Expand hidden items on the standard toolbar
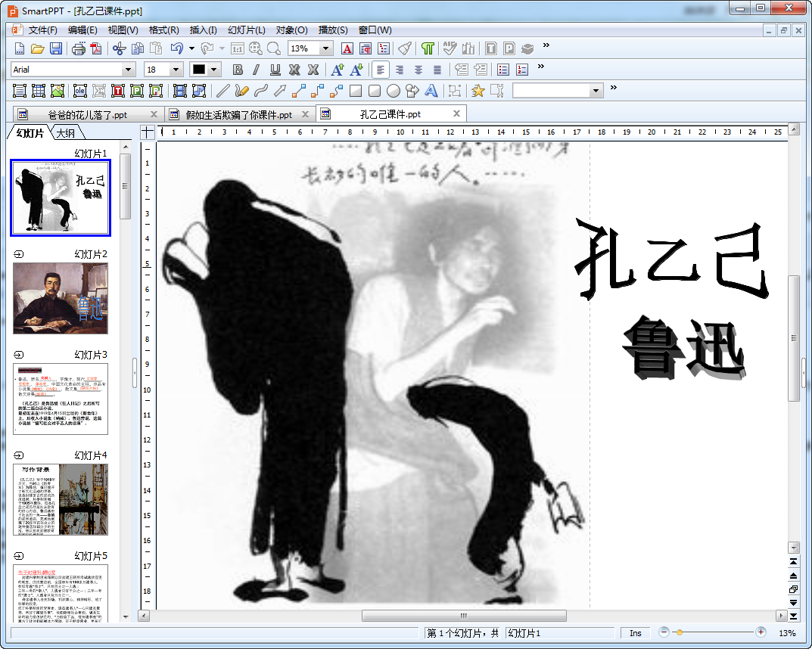This screenshot has height=649, width=812. [546, 45]
